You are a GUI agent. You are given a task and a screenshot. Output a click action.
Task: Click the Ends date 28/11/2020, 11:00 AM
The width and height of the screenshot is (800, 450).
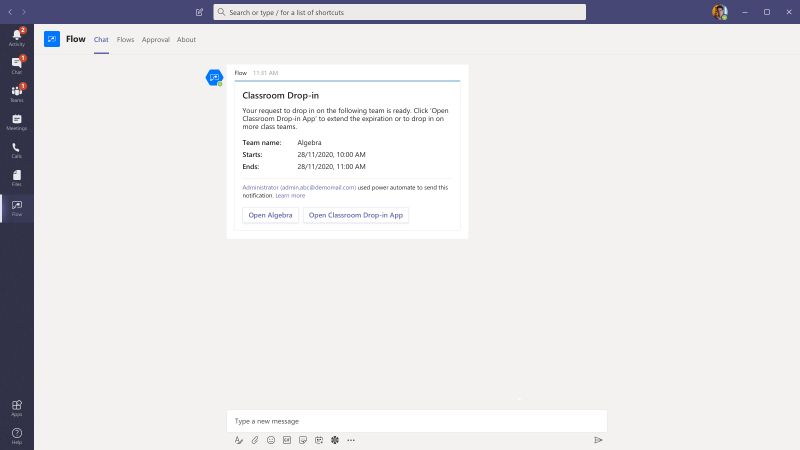coord(331,166)
